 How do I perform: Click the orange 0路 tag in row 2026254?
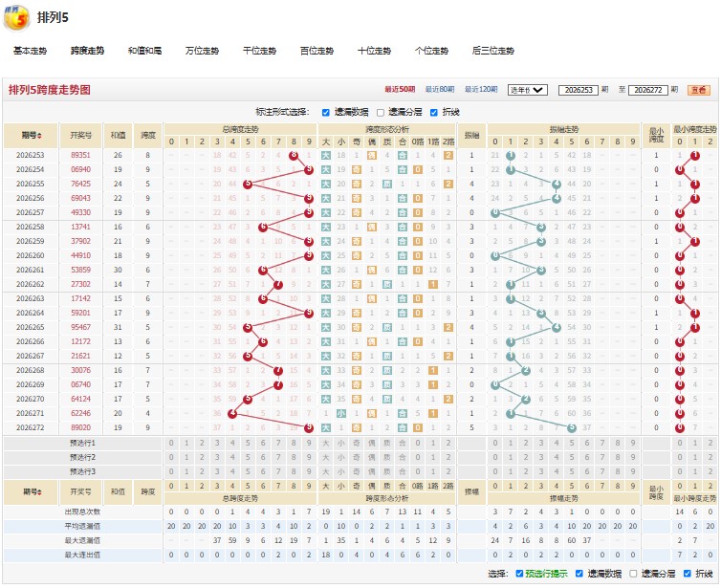pyautogui.click(x=418, y=169)
